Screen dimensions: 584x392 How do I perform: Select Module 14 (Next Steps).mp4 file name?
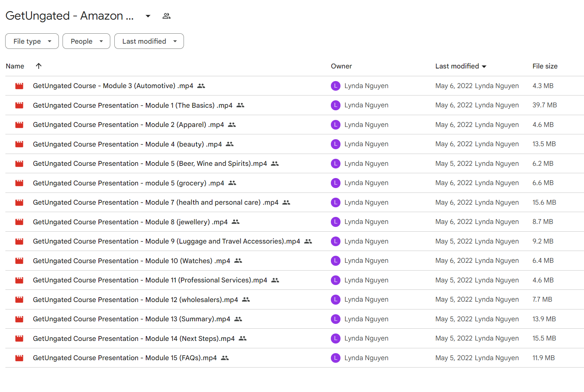[x=134, y=338]
